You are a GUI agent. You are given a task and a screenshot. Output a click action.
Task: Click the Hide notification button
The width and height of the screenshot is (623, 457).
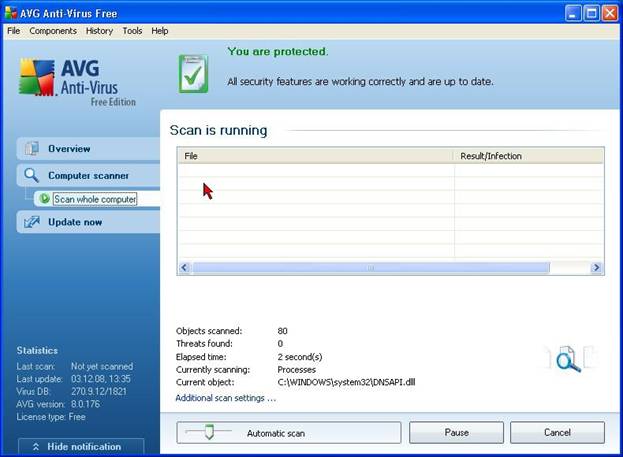81,446
